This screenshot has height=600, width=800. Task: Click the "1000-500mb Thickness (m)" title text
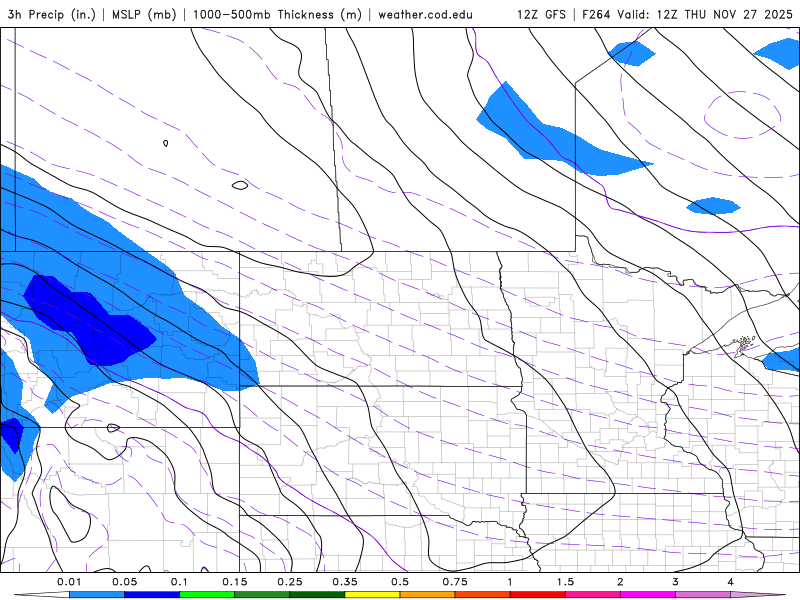click(x=277, y=14)
